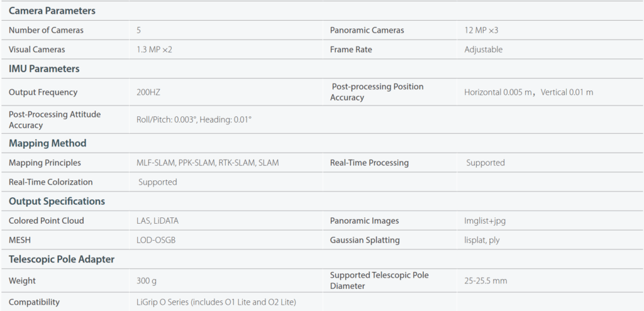Image resolution: width=644 pixels, height=311 pixels.
Task: Click the Telescopic Pole Adapter header
Action: 62,259
